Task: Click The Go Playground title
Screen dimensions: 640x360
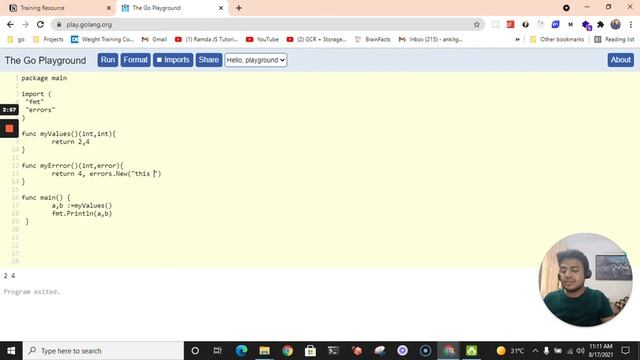Action: [45, 60]
